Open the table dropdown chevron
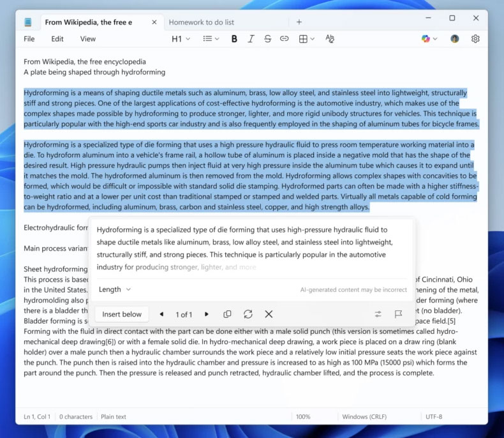Viewport: 504px width, 438px height. point(313,39)
